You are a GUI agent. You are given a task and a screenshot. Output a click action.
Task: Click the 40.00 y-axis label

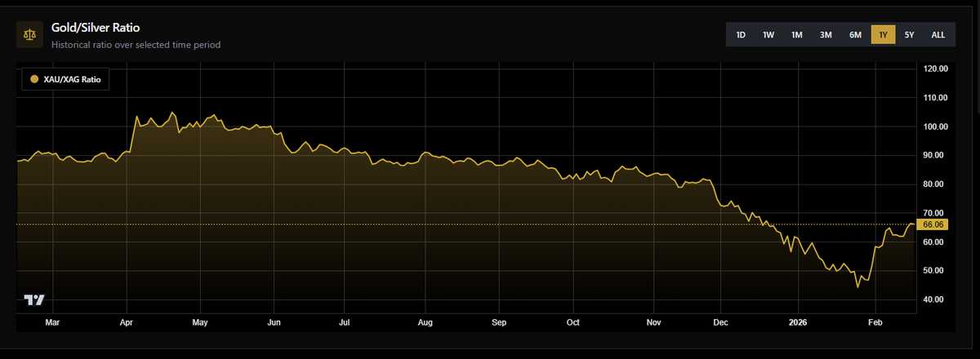tap(935, 299)
